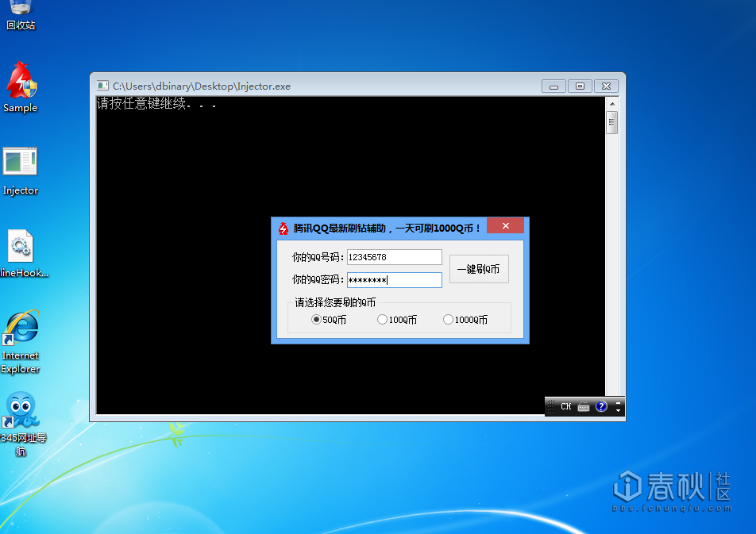756x534 pixels.
Task: Select the Internet Explorer shortcut icon
Action: point(21,342)
